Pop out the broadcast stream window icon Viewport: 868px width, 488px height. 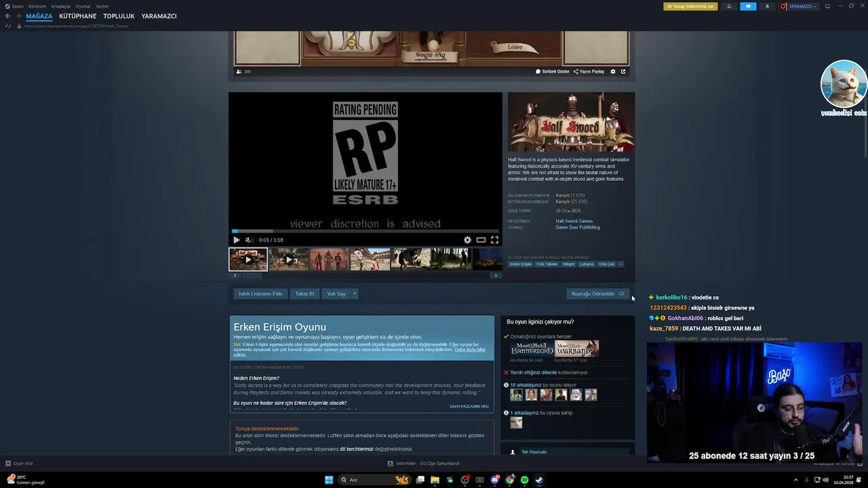click(x=623, y=71)
